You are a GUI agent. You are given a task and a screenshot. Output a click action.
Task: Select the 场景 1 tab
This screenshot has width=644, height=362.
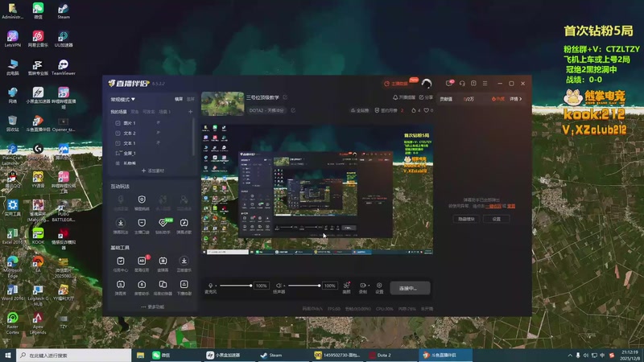pyautogui.click(x=164, y=112)
